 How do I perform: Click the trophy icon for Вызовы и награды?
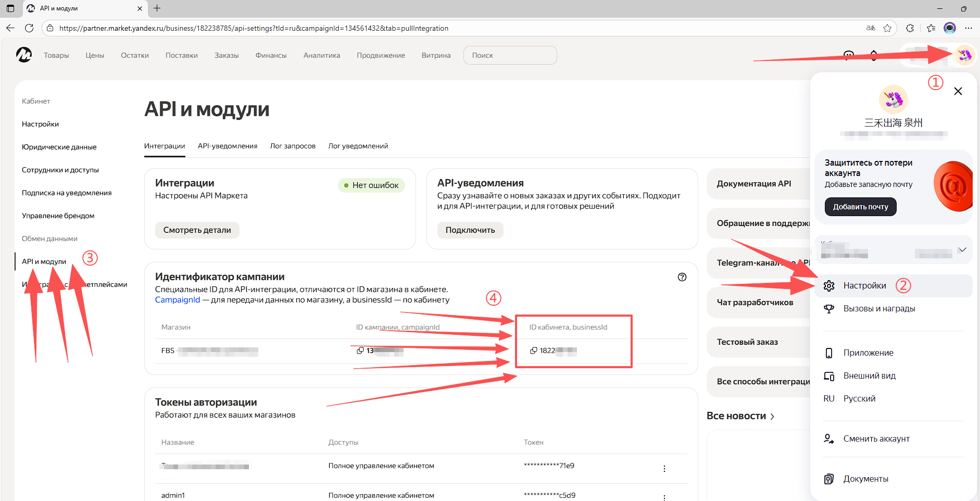[829, 308]
